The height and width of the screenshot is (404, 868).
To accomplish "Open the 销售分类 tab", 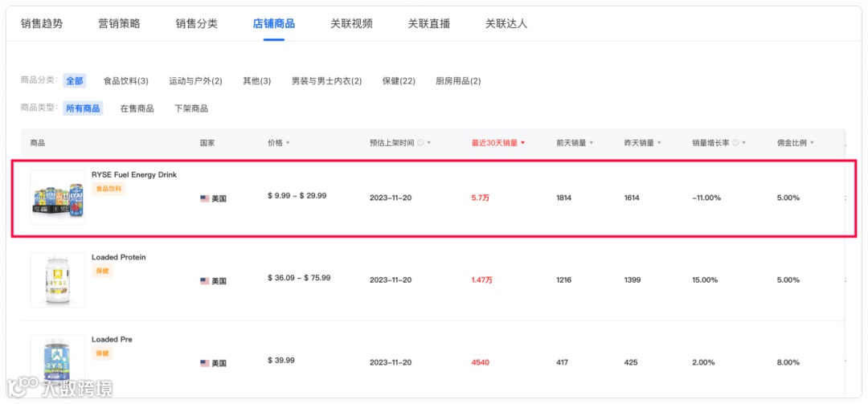I will tap(197, 24).
